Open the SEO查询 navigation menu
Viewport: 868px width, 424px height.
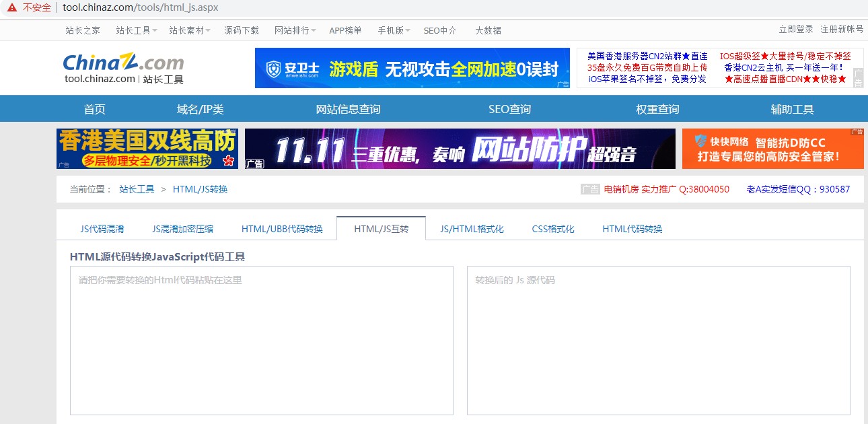[x=509, y=109]
